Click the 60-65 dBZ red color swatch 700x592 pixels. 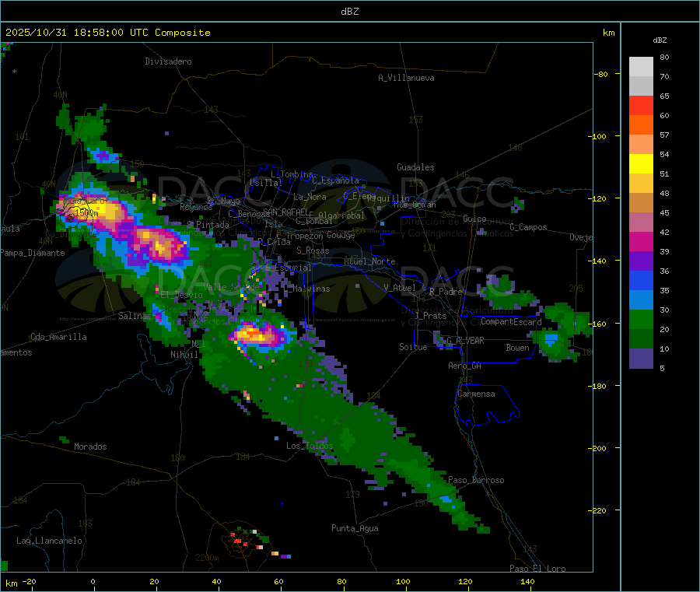641,105
